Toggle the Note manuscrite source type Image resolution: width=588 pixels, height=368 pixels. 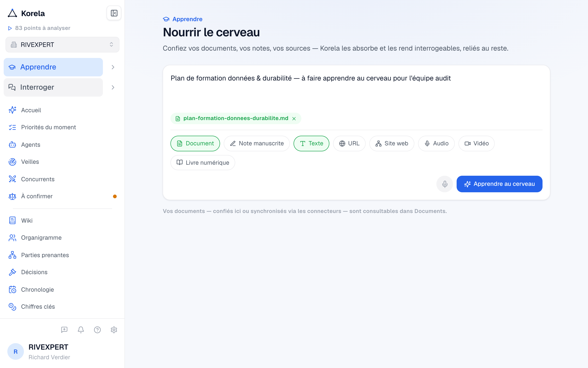pyautogui.click(x=257, y=144)
